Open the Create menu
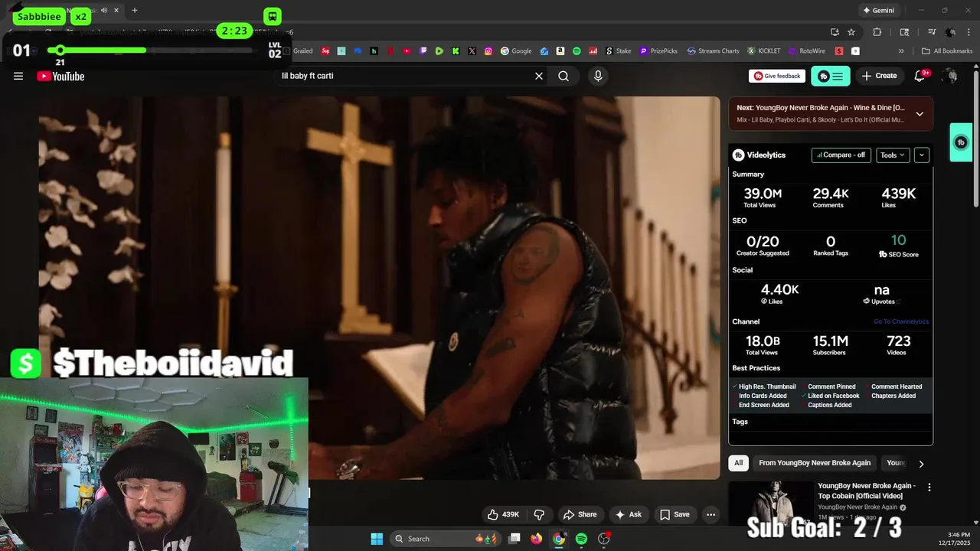The height and width of the screenshot is (551, 980). [x=879, y=76]
